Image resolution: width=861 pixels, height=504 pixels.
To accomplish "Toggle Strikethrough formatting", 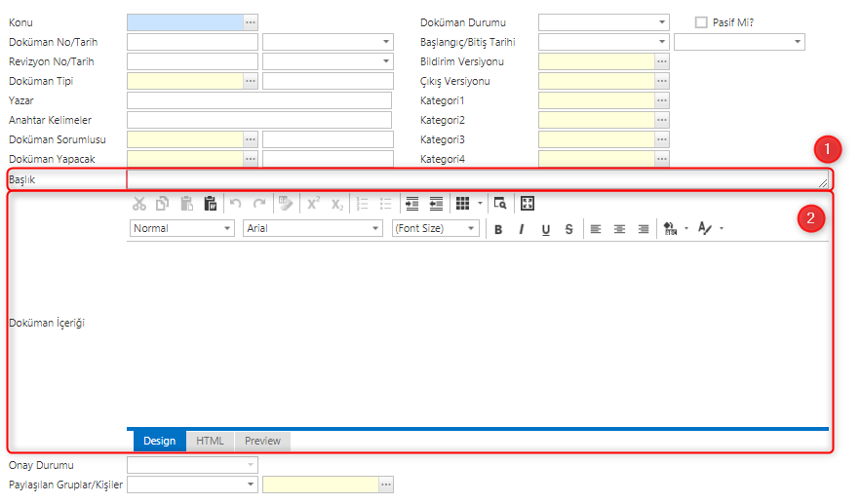I will (x=568, y=229).
